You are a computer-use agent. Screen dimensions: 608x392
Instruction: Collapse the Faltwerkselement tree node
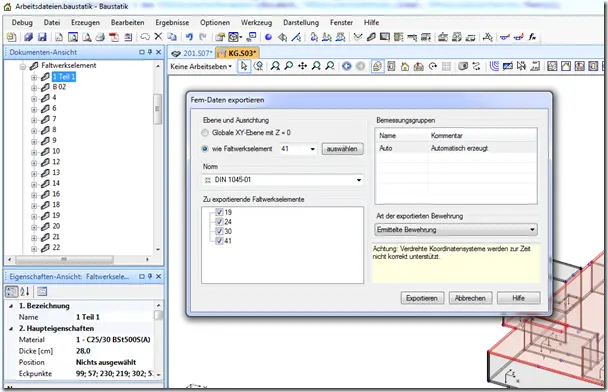tap(23, 66)
